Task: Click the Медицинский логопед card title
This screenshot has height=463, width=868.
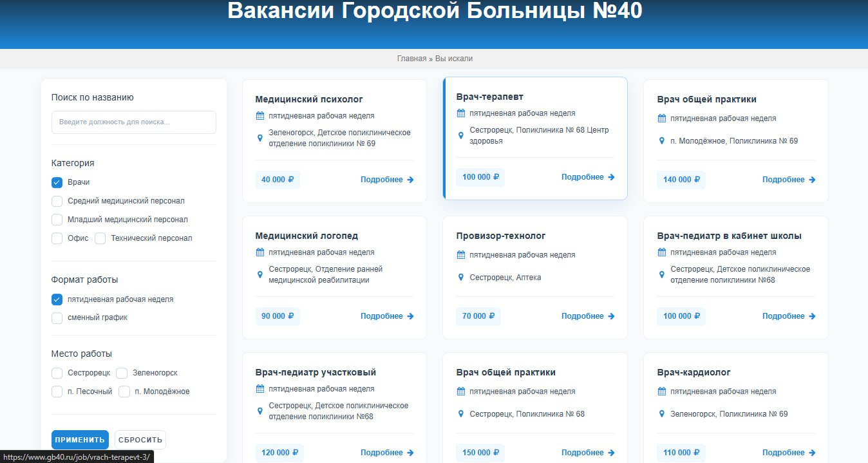Action: point(307,236)
